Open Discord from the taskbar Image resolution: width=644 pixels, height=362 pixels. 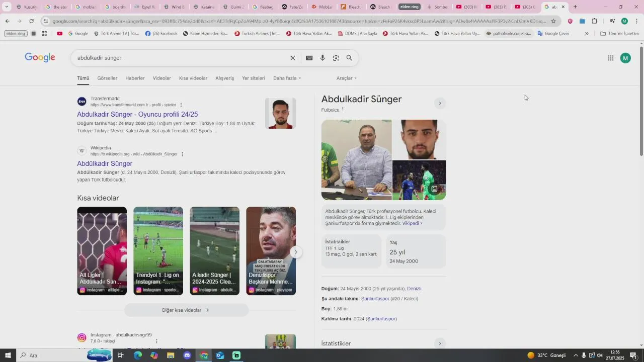pos(187,355)
